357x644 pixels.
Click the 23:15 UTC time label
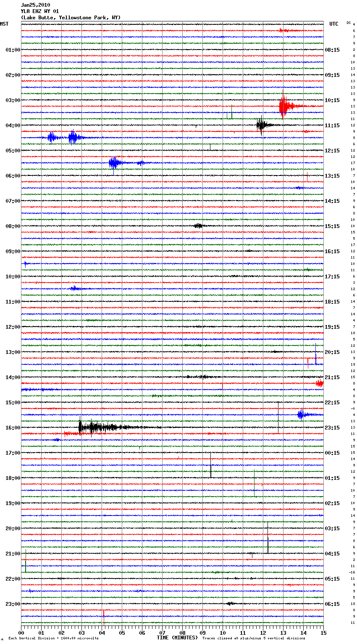point(332,428)
